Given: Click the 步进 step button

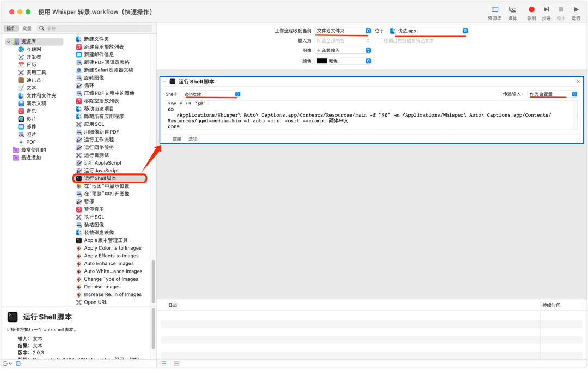Looking at the screenshot, I should pyautogui.click(x=547, y=13).
